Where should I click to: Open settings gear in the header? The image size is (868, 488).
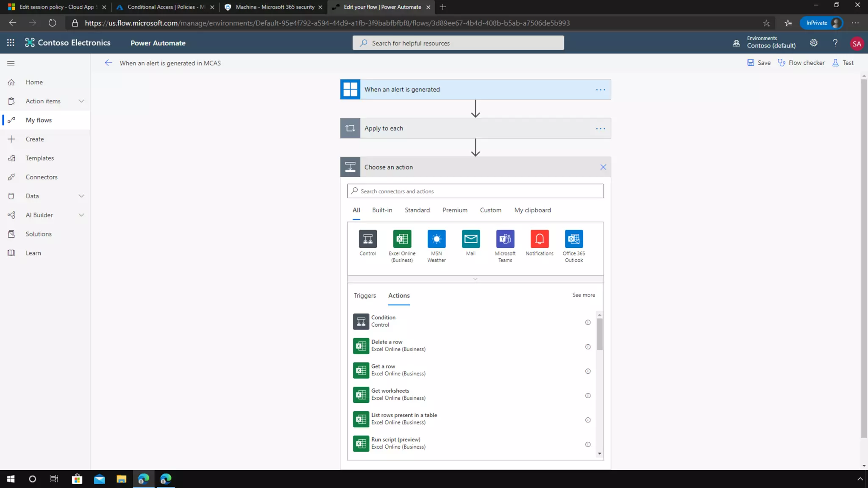(x=814, y=43)
